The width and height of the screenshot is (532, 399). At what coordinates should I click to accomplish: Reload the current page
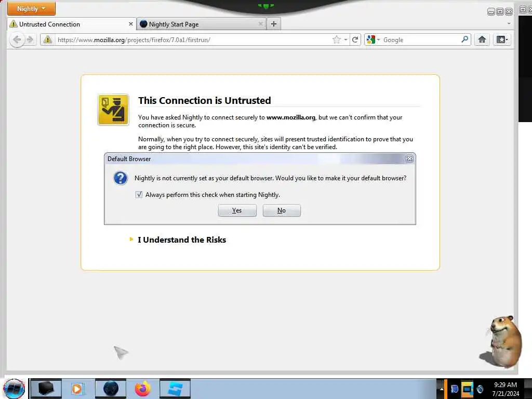(x=355, y=39)
